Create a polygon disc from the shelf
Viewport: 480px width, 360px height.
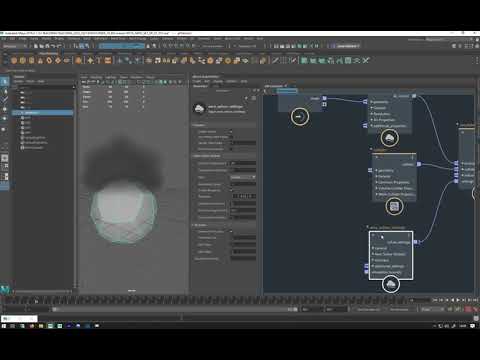67,60
